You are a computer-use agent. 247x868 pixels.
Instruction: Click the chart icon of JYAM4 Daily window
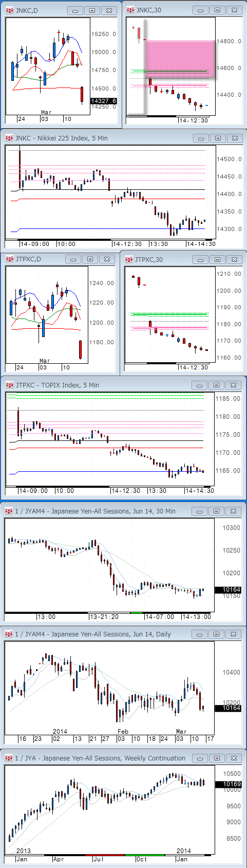pos(9,634)
